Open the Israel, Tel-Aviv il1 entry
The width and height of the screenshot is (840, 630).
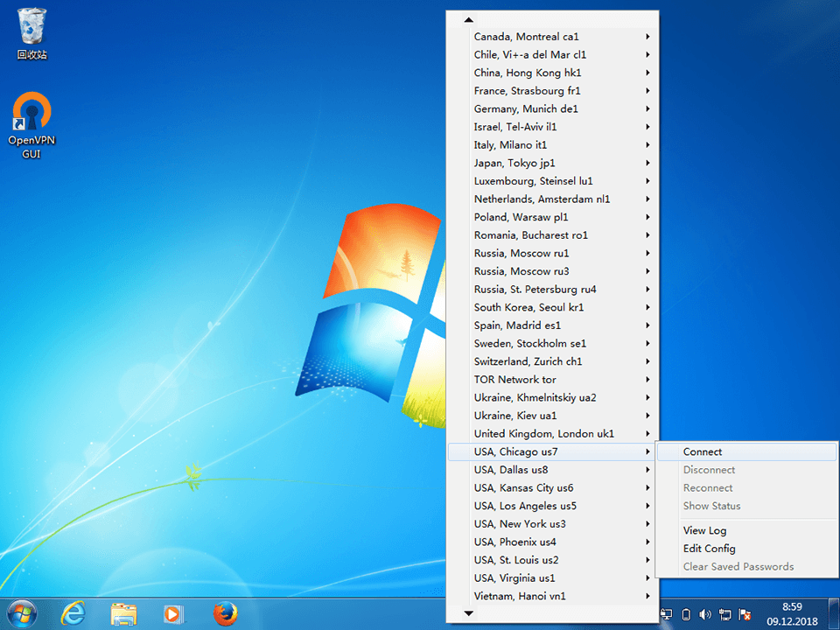point(552,127)
